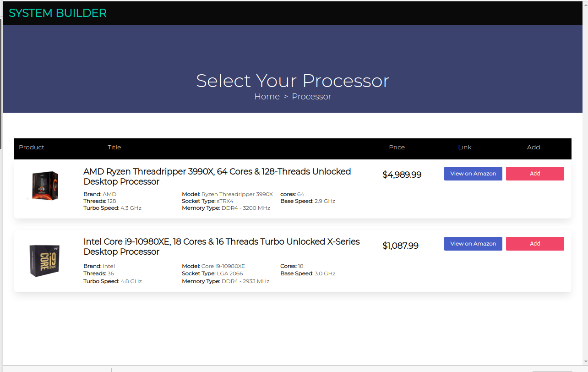588x372 pixels.
Task: Click Threads 36 spec
Action: [99, 274]
